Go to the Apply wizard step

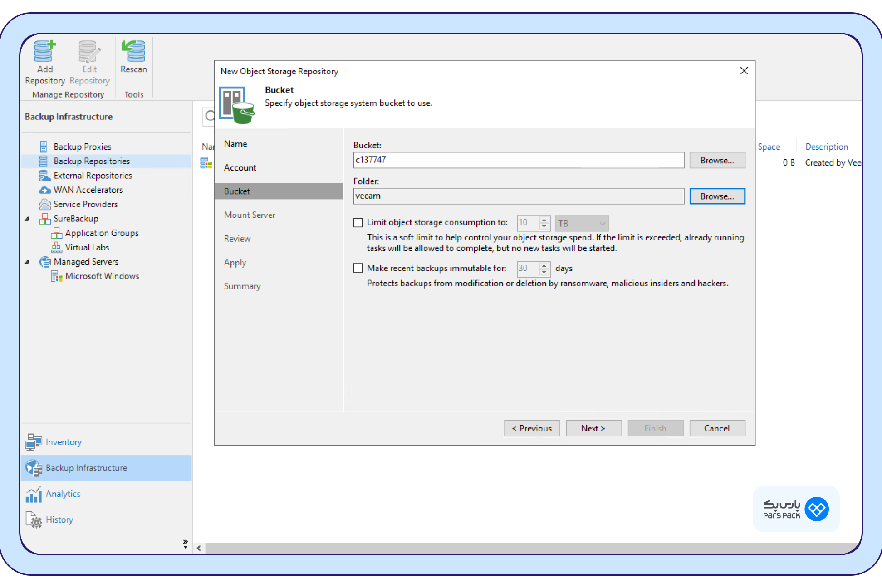point(235,263)
